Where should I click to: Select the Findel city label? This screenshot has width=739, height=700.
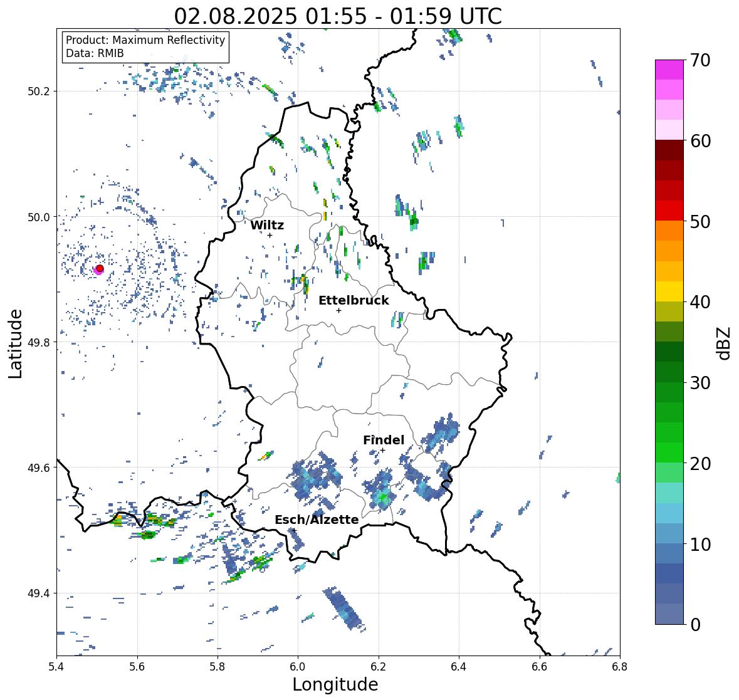click(384, 440)
